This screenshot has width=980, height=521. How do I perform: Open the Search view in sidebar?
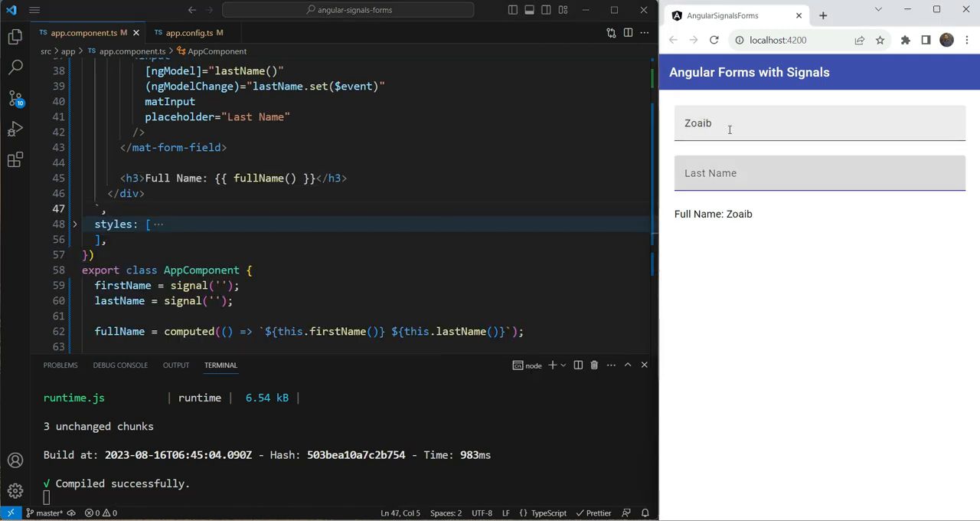pyautogui.click(x=15, y=67)
